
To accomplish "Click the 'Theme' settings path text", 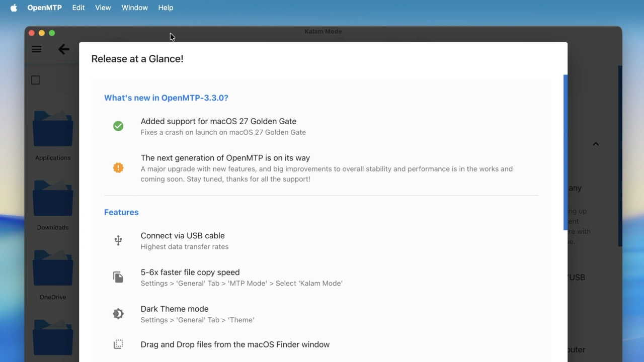I will point(197,320).
